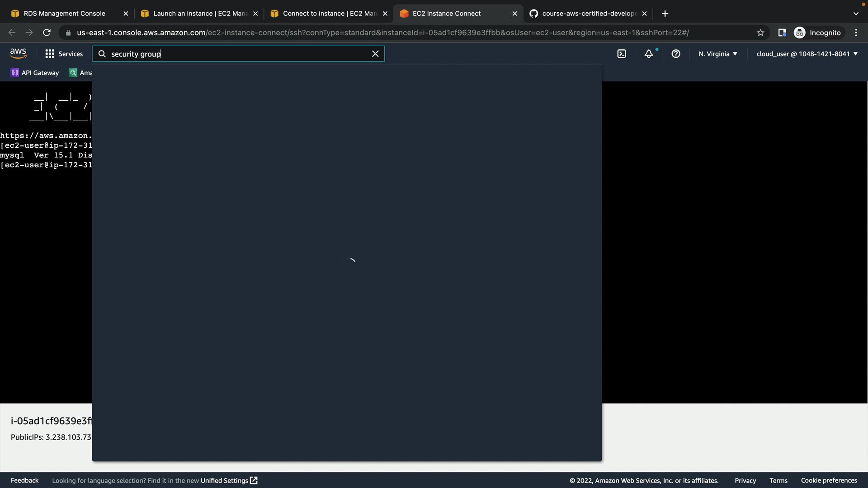Open AWS CloudShell icon
Viewport: 868px width, 488px height.
pos(622,54)
